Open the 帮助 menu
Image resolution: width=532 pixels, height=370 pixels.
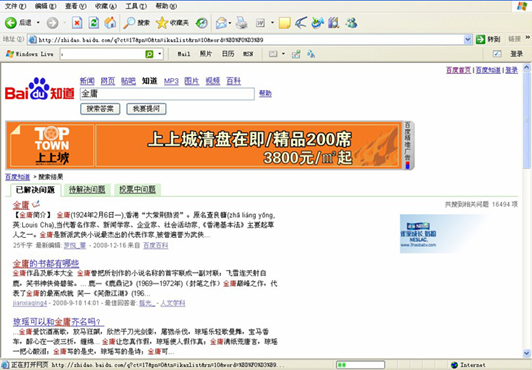(x=166, y=6)
